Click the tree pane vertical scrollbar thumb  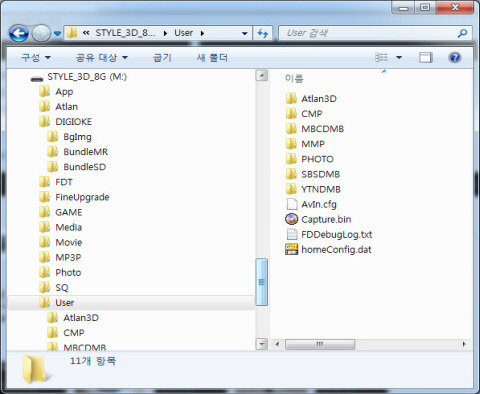tap(262, 282)
